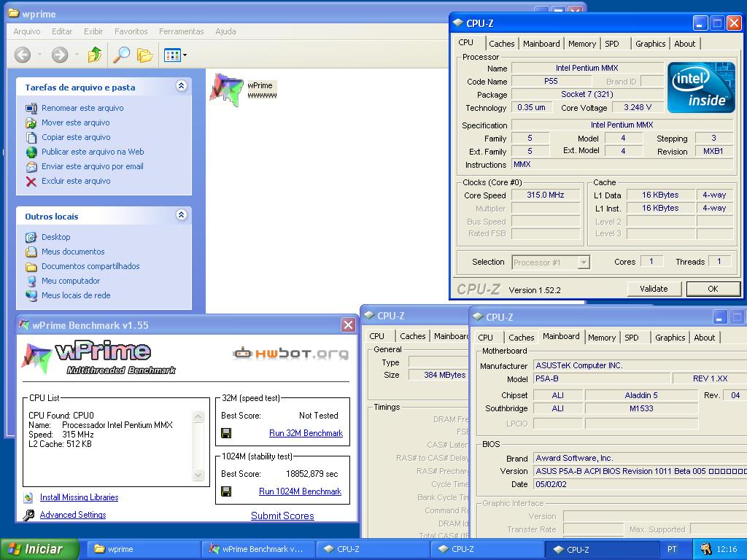Screen dimensions: 747x560
Task: Toggle the Folders pane icon
Action: pyautogui.click(x=145, y=55)
